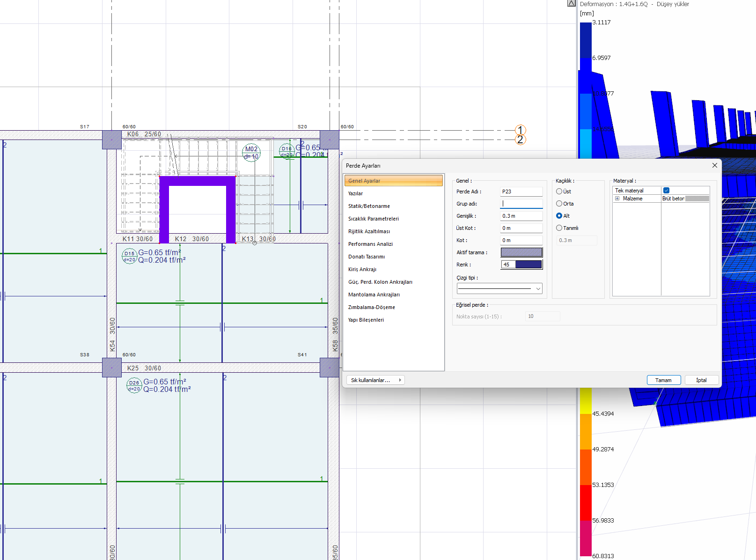Select the Orta kaçıklık radio button
The width and height of the screenshot is (756, 560).
coord(559,204)
